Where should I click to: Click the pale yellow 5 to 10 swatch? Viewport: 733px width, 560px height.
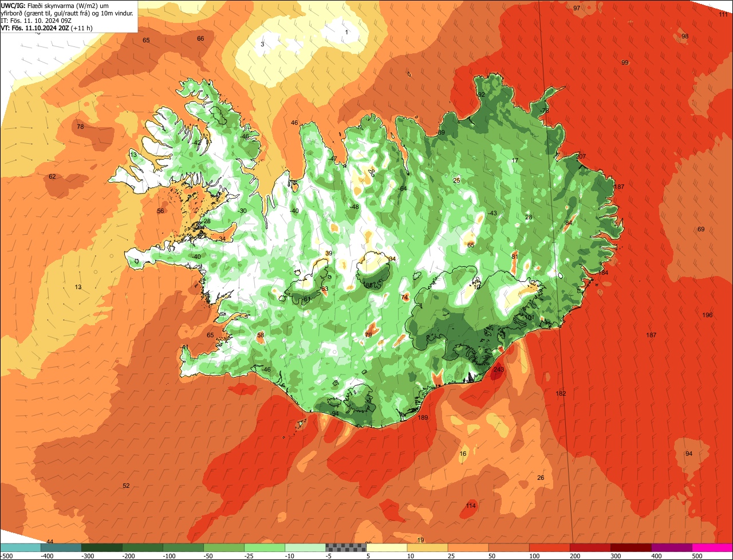click(x=387, y=547)
